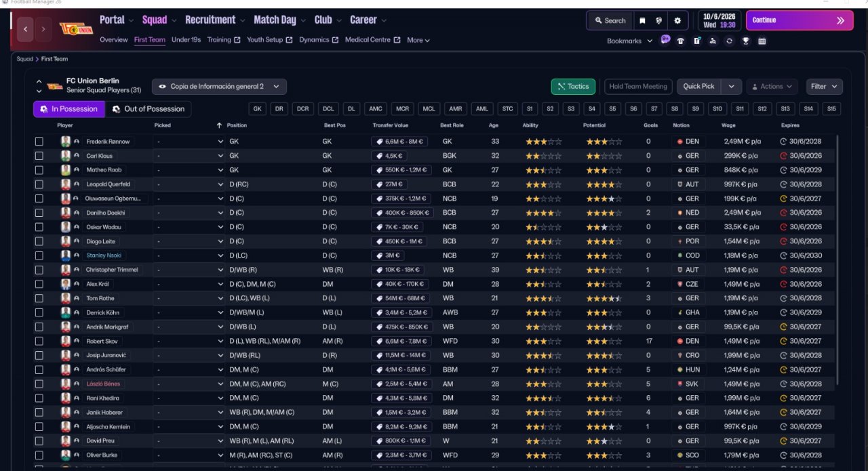Go back with the left arrow navigation button

26,29
